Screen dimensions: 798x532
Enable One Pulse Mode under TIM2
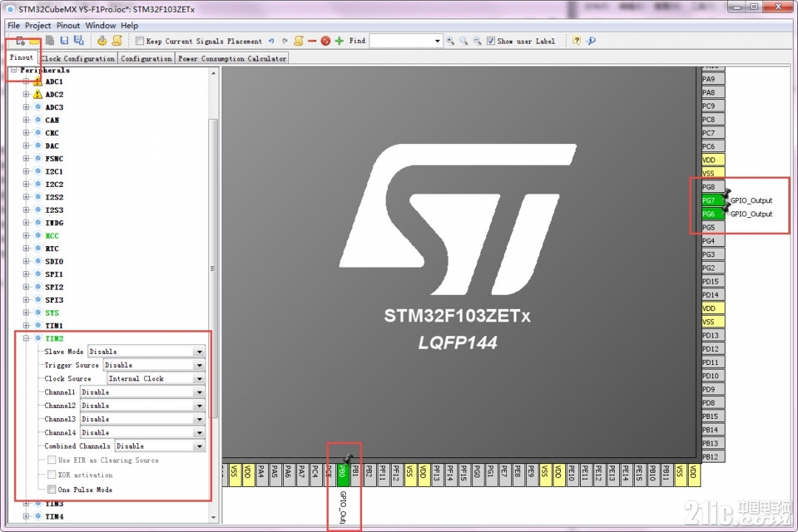[x=52, y=489]
